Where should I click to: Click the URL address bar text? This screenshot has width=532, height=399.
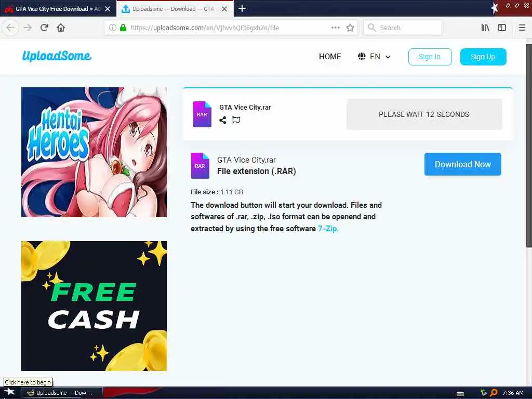(205, 28)
